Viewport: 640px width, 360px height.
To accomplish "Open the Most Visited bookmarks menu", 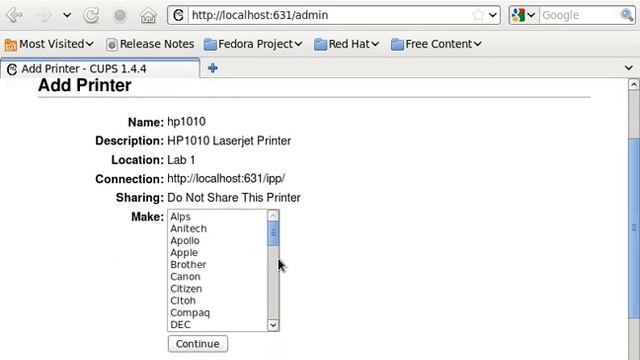I will coord(49,44).
